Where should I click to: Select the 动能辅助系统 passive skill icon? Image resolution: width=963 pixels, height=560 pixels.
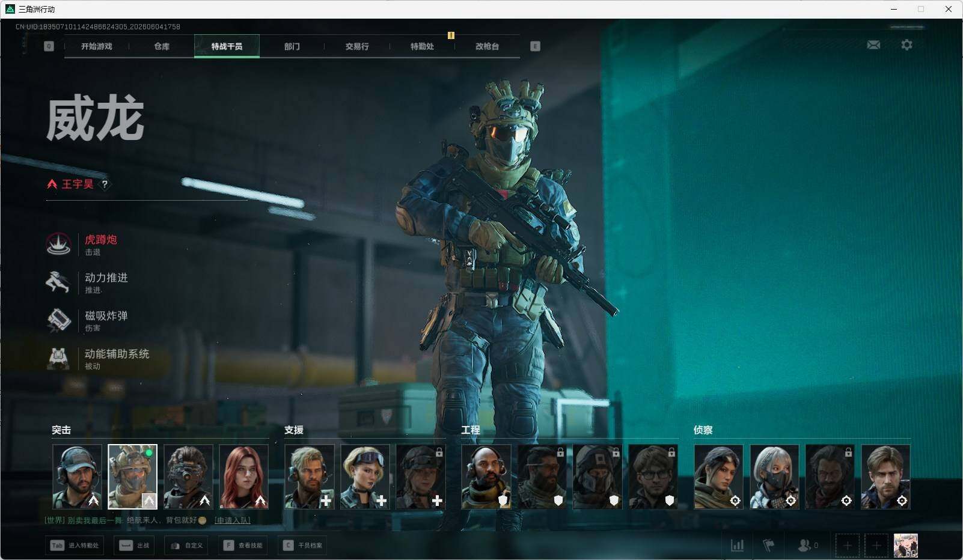(58, 358)
